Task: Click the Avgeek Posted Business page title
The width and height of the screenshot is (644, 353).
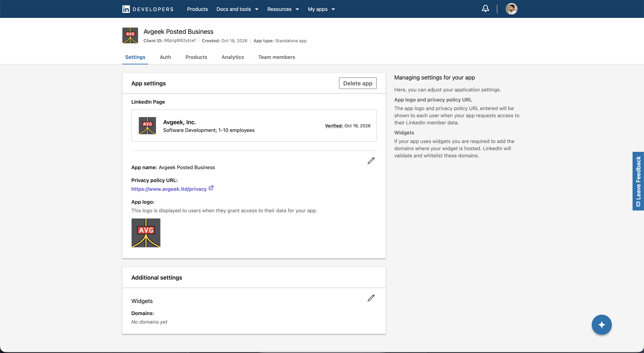Action: click(x=178, y=32)
